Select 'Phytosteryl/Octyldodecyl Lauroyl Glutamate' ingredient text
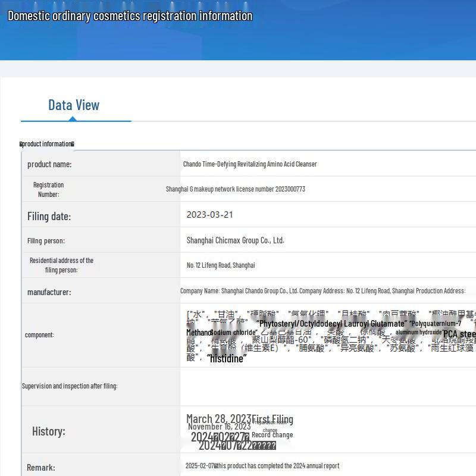The image size is (476, 476). click(x=331, y=324)
